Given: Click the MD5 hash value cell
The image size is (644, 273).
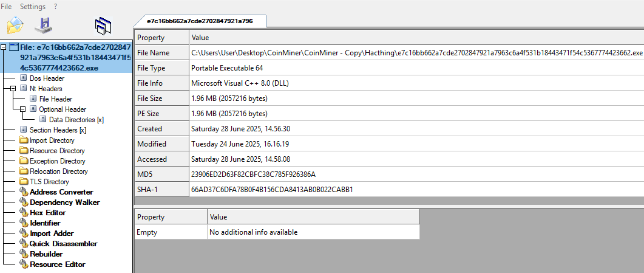Looking at the screenshot, I should pos(253,174).
